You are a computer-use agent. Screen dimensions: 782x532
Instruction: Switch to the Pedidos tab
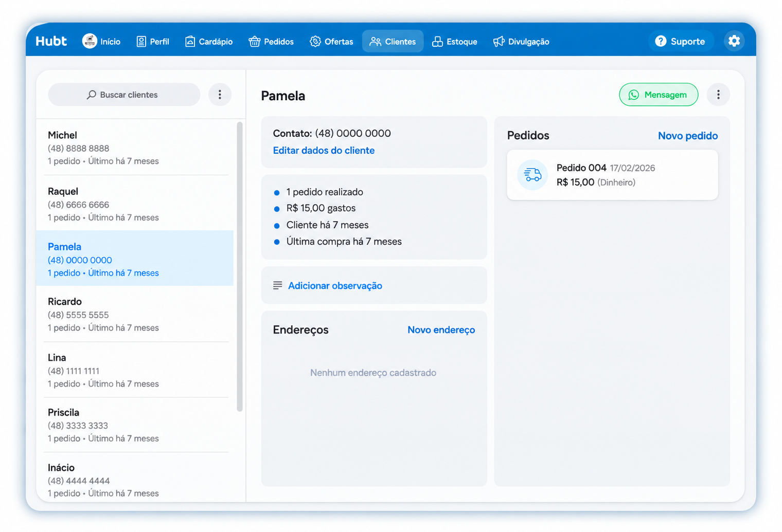pos(271,41)
